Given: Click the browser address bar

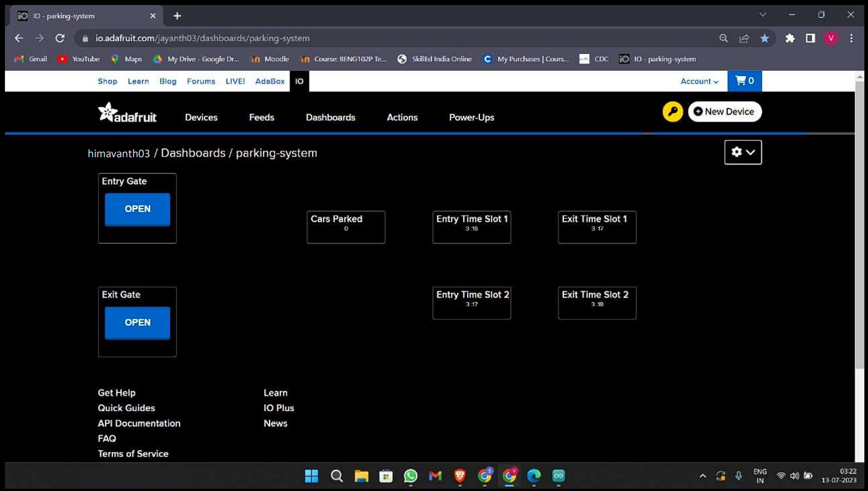Looking at the screenshot, I should pos(393,38).
